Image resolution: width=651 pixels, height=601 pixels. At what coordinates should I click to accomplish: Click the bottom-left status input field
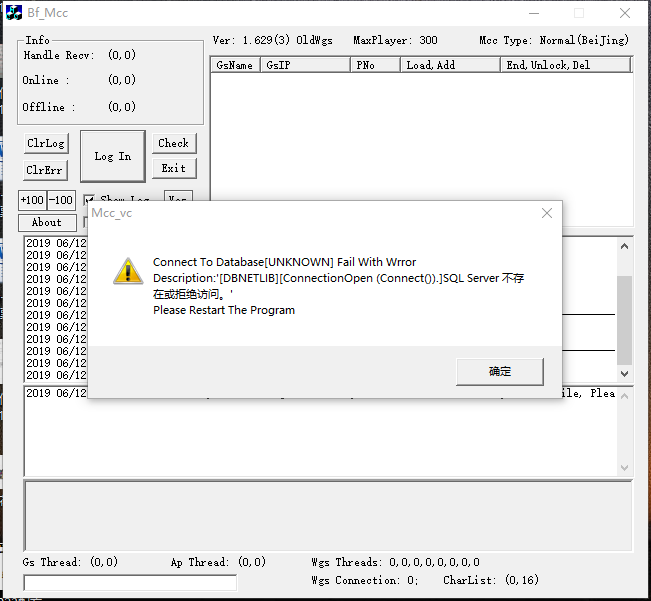130,582
